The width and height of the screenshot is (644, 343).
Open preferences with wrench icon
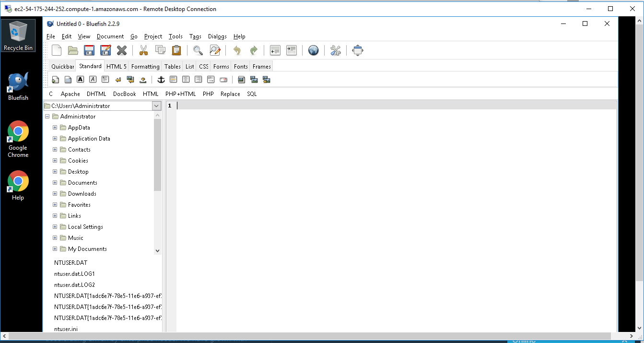[x=336, y=50]
